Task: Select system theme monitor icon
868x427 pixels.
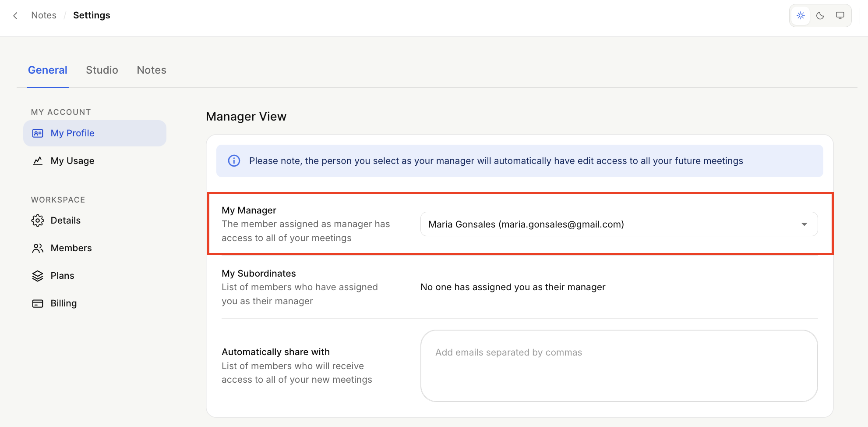Action: [x=840, y=16]
